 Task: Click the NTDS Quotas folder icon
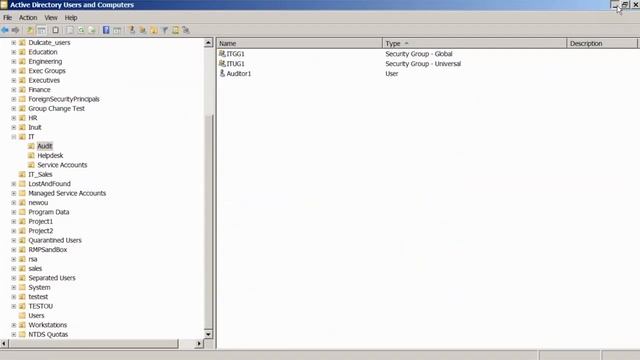tap(22, 334)
